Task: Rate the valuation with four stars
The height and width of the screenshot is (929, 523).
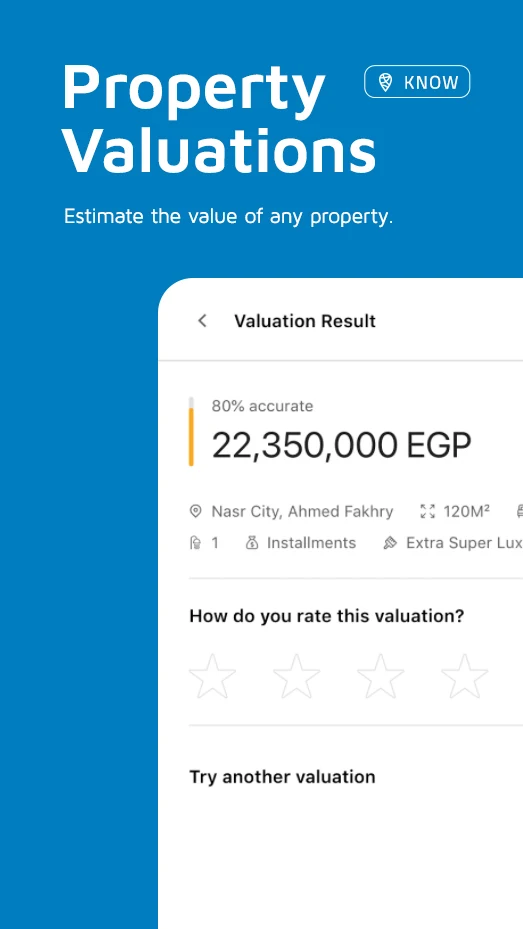Action: (x=465, y=676)
